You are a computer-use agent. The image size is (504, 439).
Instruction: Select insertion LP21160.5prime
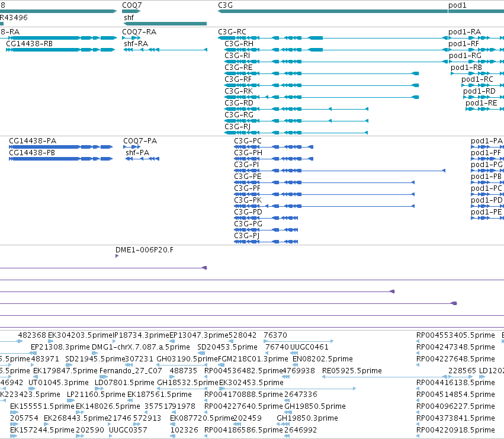(x=96, y=395)
